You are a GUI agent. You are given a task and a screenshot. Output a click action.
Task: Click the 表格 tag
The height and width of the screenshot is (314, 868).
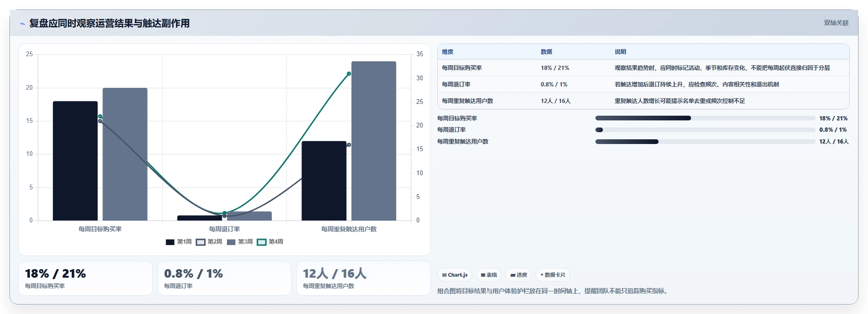tap(489, 275)
